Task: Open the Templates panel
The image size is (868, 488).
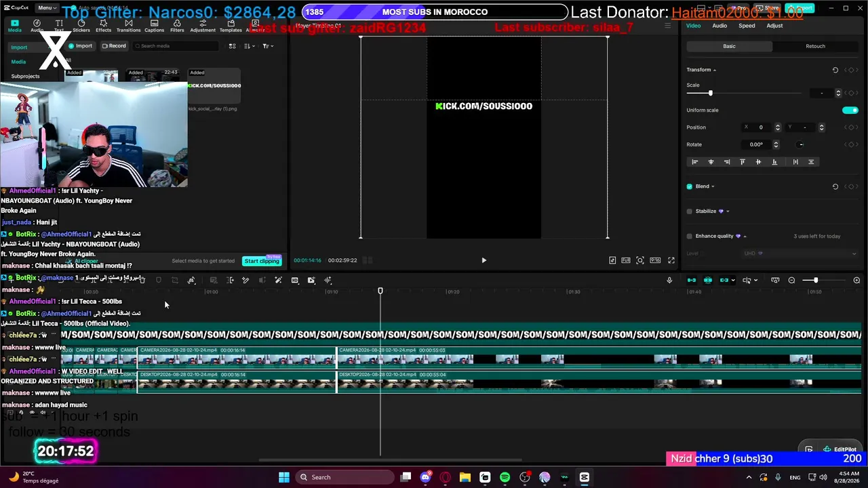Action: pos(231,26)
